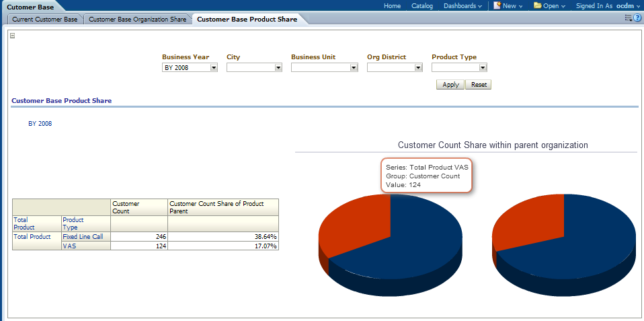Switch to Customer Base Organization Share tab

[x=138, y=20]
